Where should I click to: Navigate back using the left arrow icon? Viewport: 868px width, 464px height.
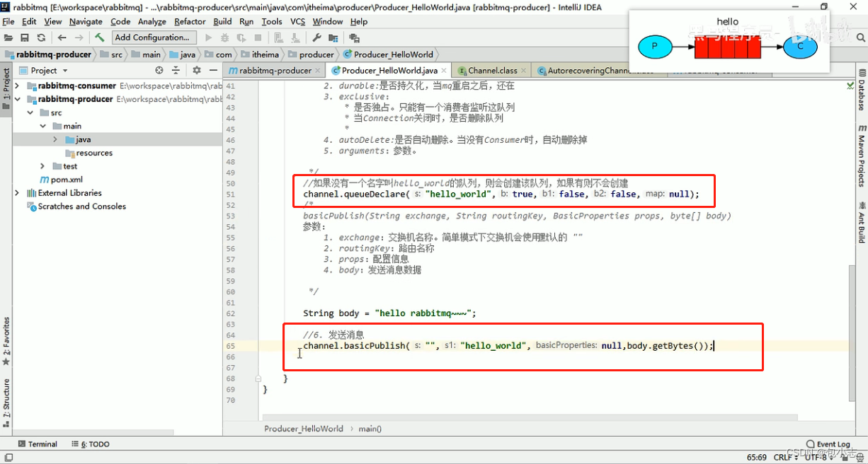pyautogui.click(x=62, y=37)
